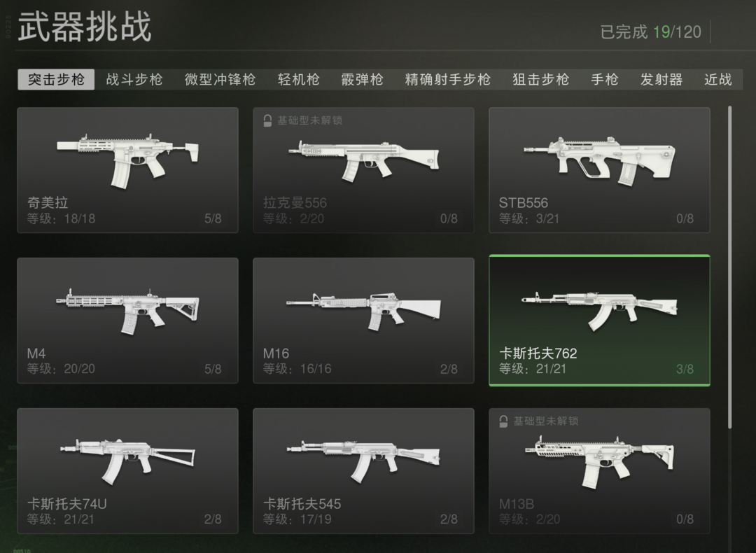Open the STB556 weapon card
The height and width of the screenshot is (553, 756).
(599, 170)
